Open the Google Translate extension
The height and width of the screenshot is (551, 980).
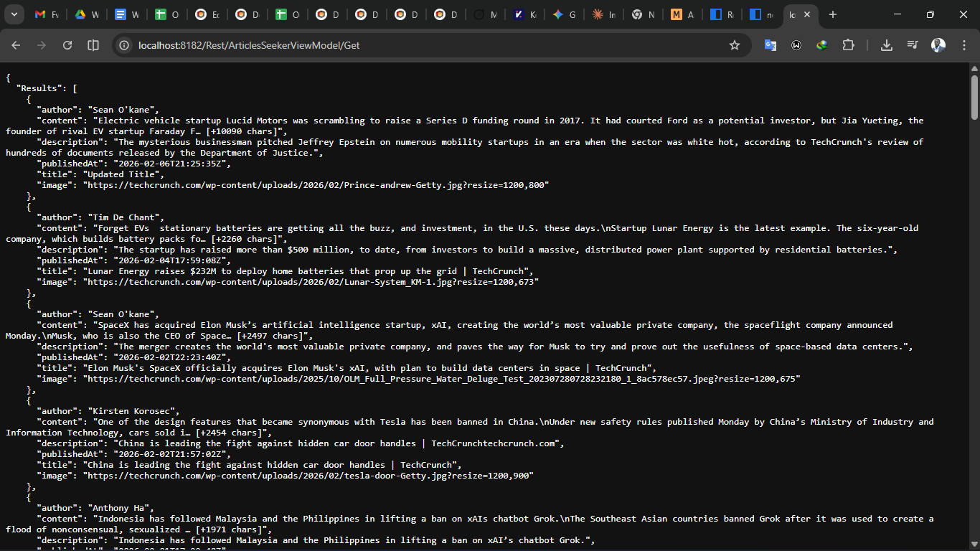click(770, 45)
